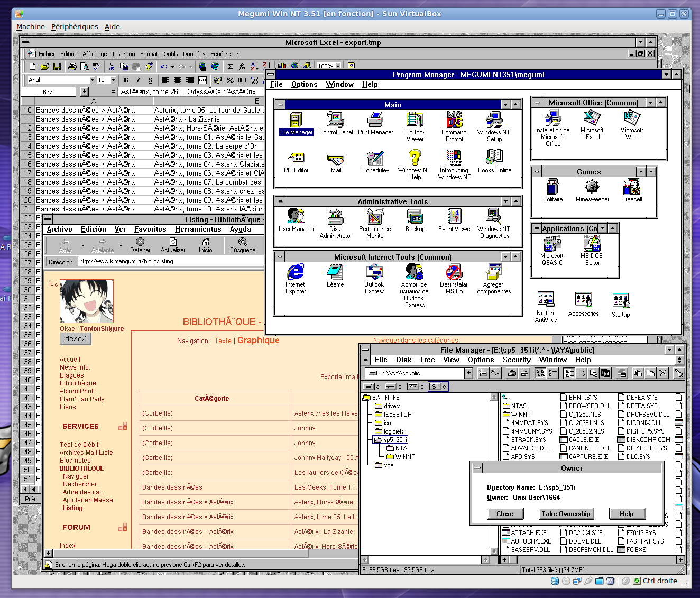This screenshot has width=700, height=598.
Task: Toggle center alignment in Excel toolbar
Action: pos(178,80)
